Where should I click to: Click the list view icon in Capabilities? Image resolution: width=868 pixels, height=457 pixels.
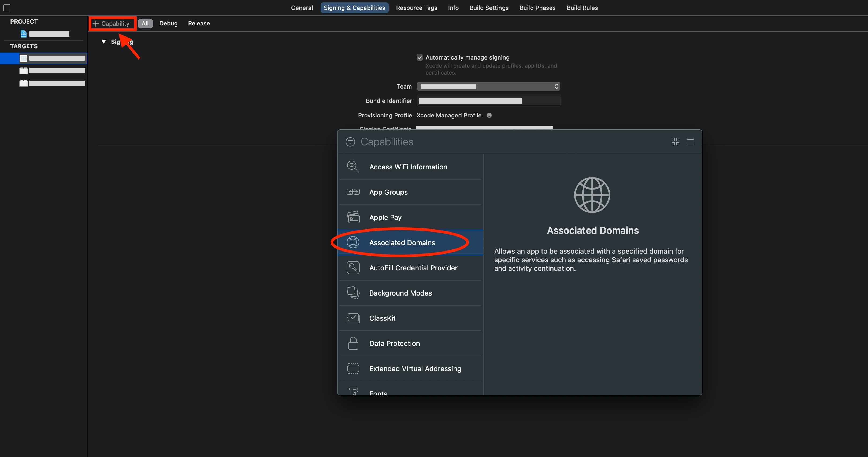click(x=690, y=142)
